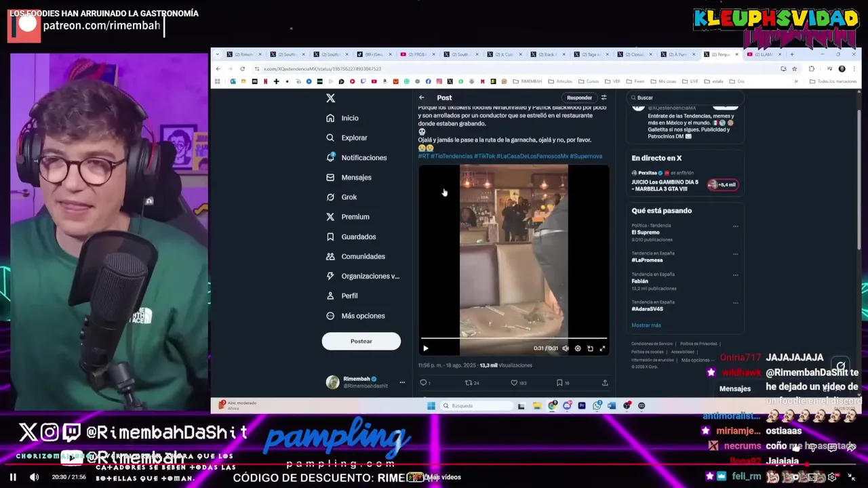Screen dimensions: 868x488
Task: Open browser extensions puzzle icon
Action: click(812, 68)
